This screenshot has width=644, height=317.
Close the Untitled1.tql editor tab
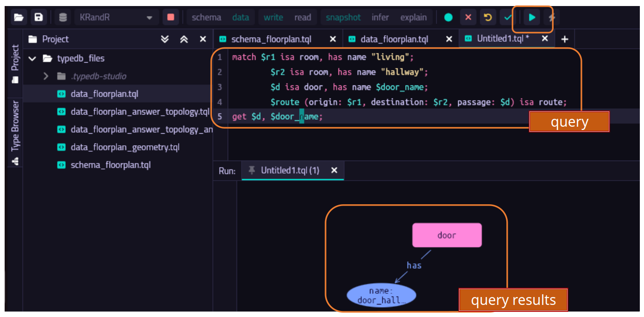point(545,39)
